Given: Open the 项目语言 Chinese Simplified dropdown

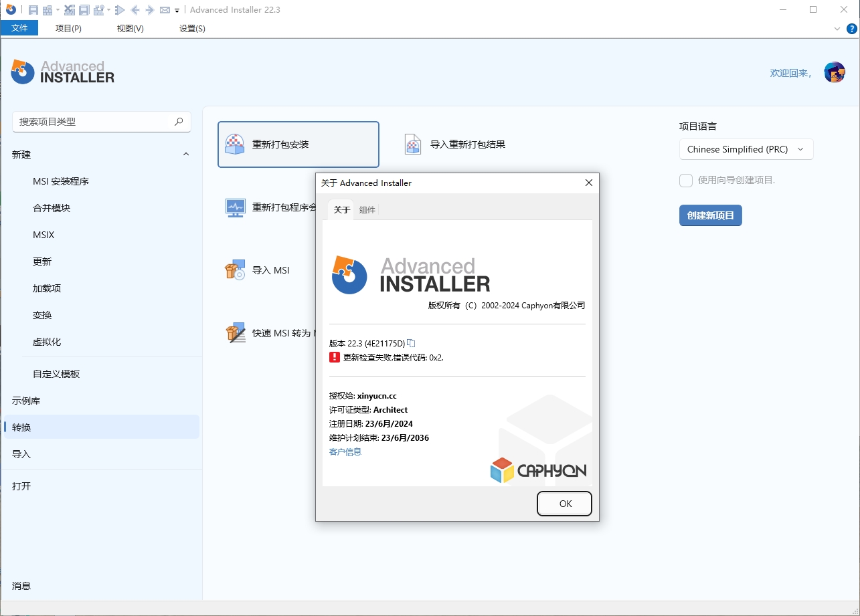Looking at the screenshot, I should [746, 149].
